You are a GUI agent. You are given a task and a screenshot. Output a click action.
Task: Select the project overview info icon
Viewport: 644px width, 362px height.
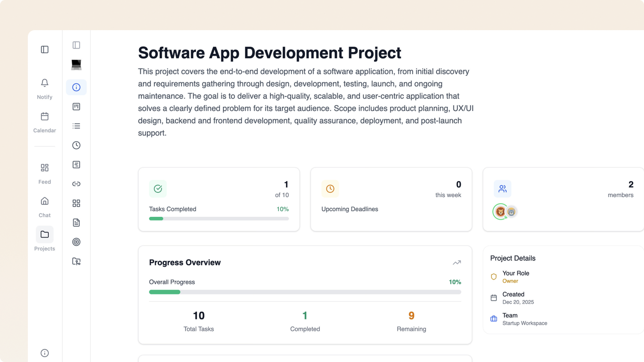76,87
